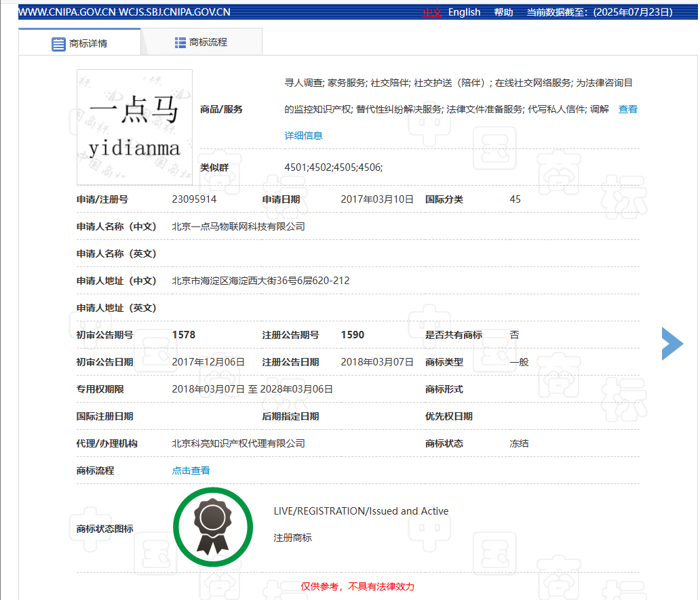
Task: Click applicant name 北京一点马物联网科技有限公司
Action: click(239, 226)
